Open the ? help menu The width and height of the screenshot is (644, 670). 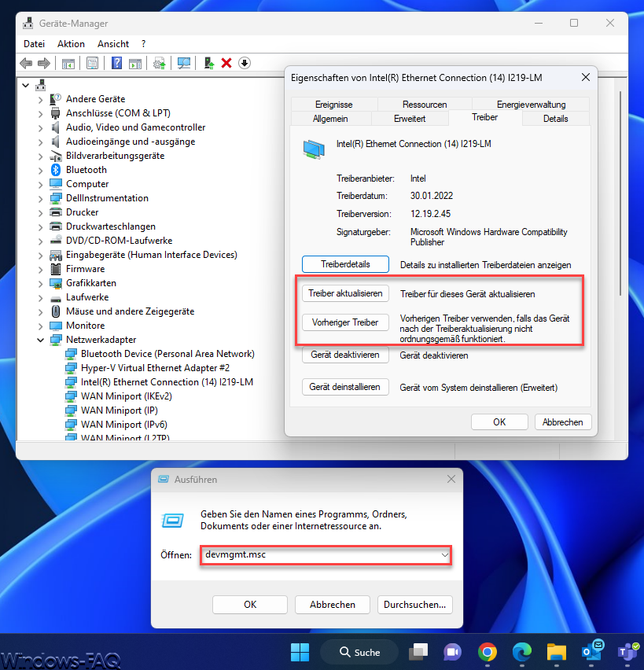point(144,44)
